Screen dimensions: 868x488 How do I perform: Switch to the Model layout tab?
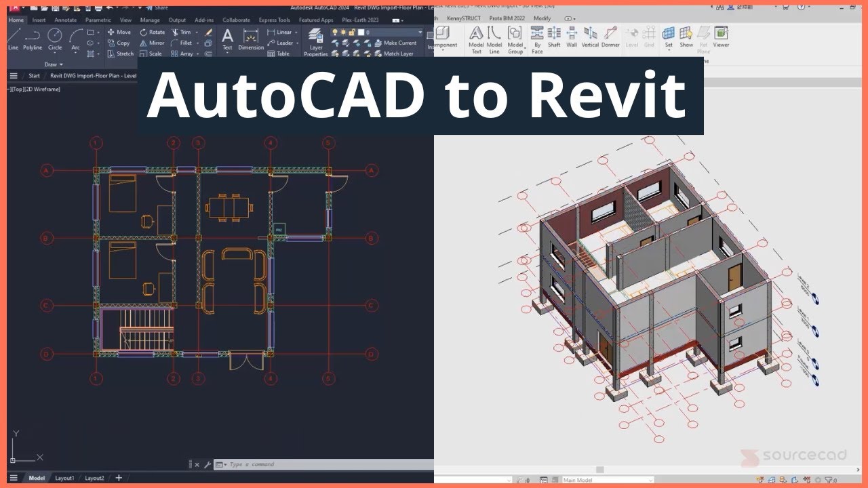coord(37,478)
